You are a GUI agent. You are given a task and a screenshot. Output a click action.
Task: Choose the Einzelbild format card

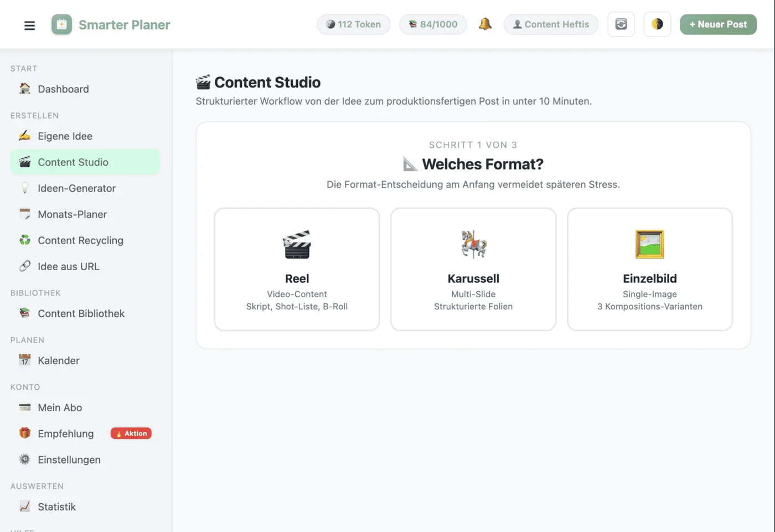point(650,270)
